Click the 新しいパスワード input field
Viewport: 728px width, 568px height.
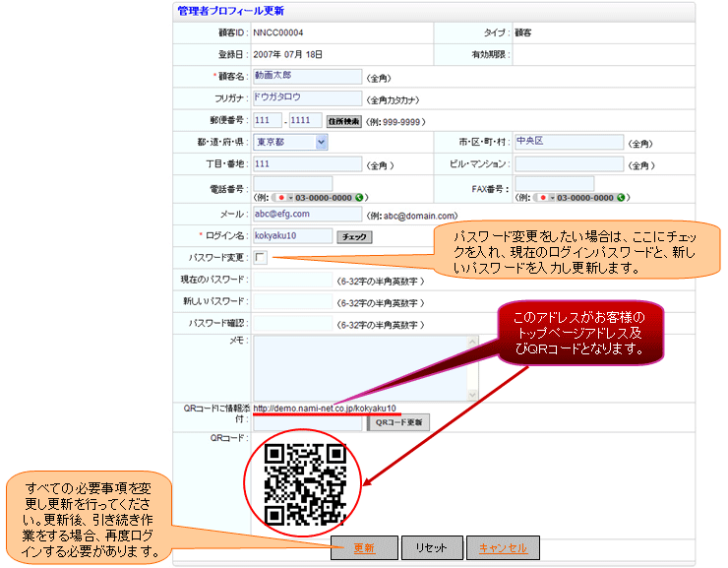[x=293, y=301]
